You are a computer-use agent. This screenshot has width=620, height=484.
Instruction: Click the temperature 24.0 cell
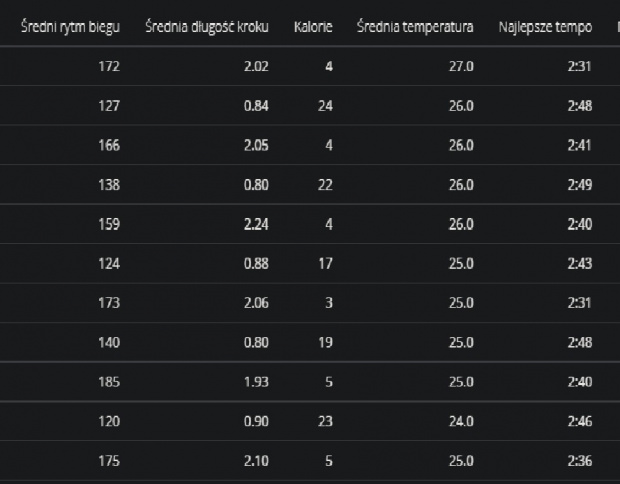(x=461, y=422)
